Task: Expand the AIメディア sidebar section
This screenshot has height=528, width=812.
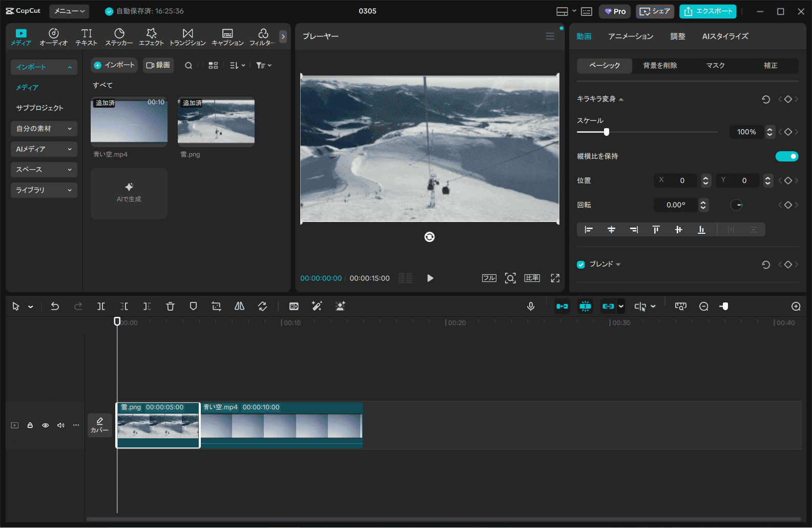Action: point(44,149)
